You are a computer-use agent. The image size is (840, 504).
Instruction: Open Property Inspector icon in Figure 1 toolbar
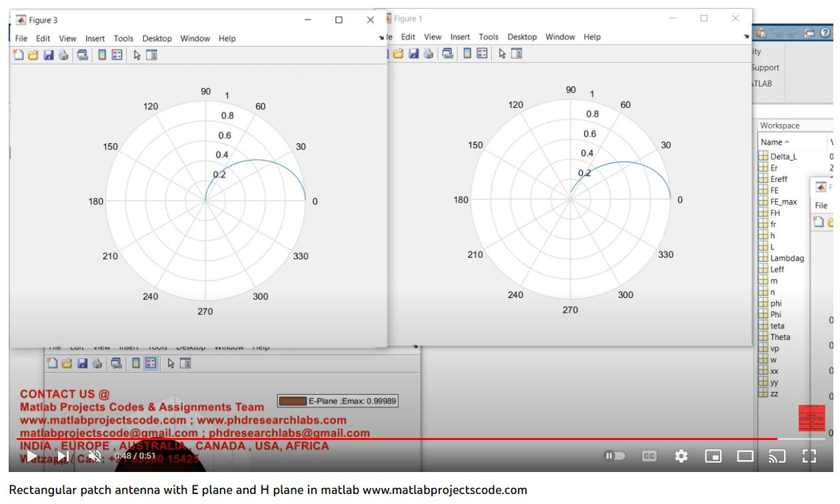pos(517,53)
